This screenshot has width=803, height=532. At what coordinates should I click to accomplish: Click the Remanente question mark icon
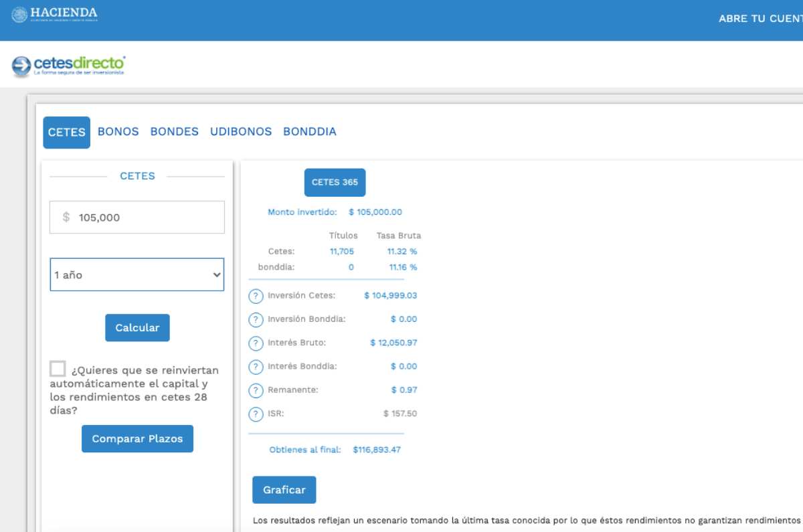[256, 391]
